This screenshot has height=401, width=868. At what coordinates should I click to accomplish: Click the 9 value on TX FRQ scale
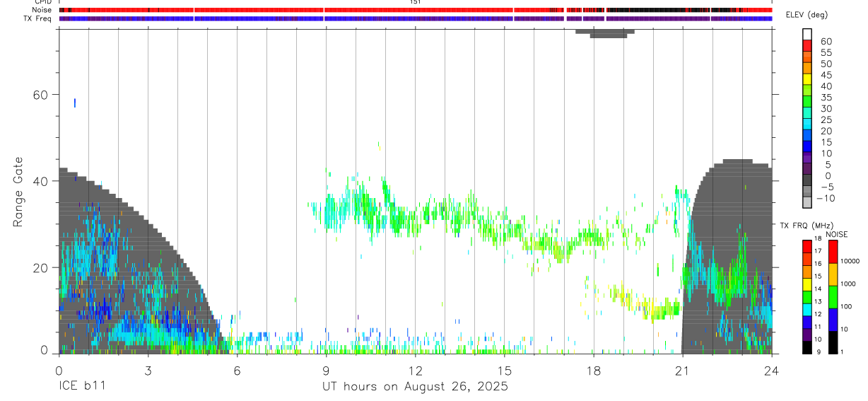point(819,352)
